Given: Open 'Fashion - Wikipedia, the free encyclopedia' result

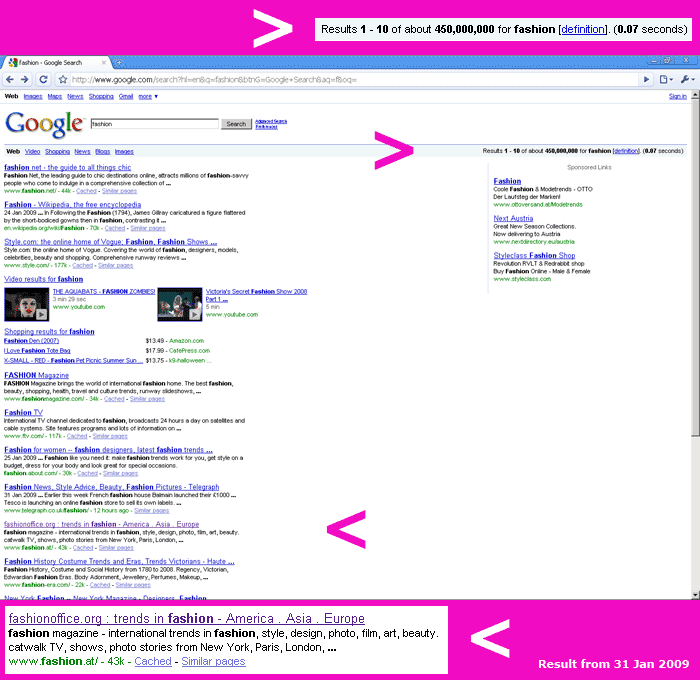Looking at the screenshot, I should (x=72, y=204).
